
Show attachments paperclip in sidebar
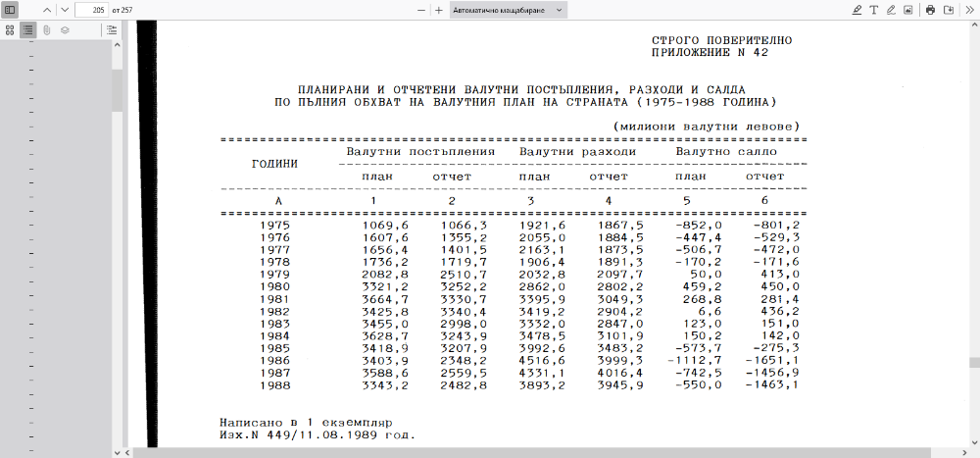tap(46, 30)
